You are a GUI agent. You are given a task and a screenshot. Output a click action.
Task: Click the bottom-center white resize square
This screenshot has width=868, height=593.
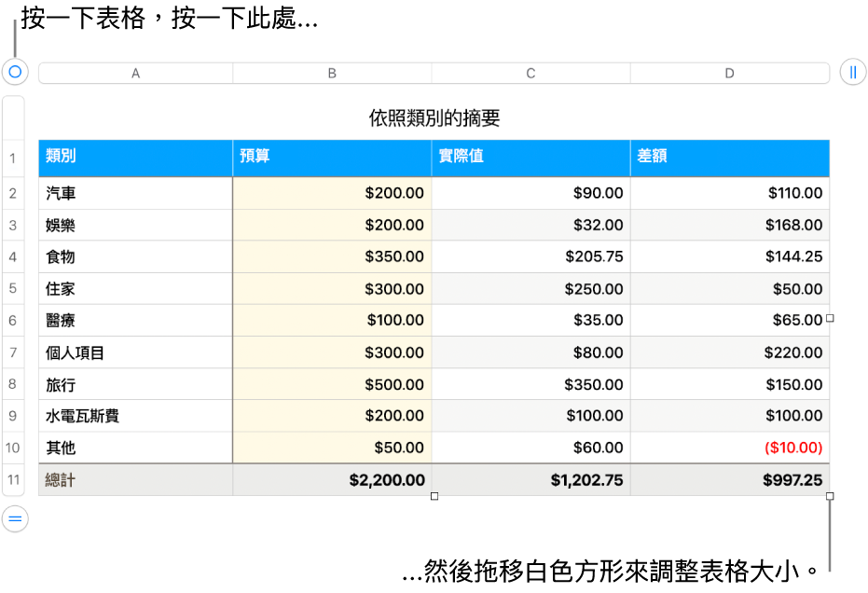click(434, 496)
